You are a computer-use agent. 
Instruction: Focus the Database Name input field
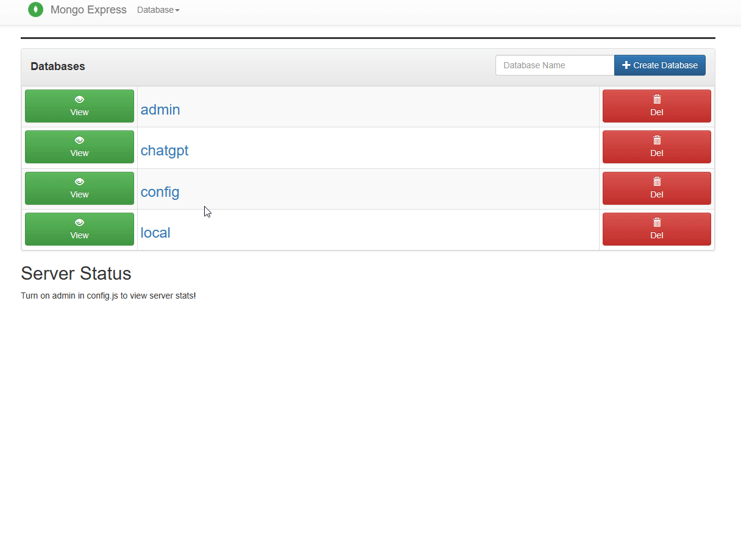[x=555, y=65]
